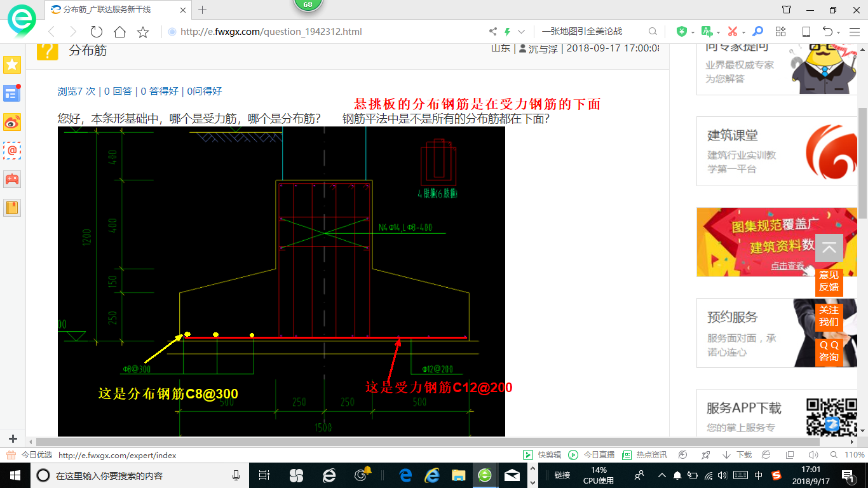Expand the screenshot tool dropdown arrow
868x488 pixels.
pyautogui.click(x=743, y=32)
